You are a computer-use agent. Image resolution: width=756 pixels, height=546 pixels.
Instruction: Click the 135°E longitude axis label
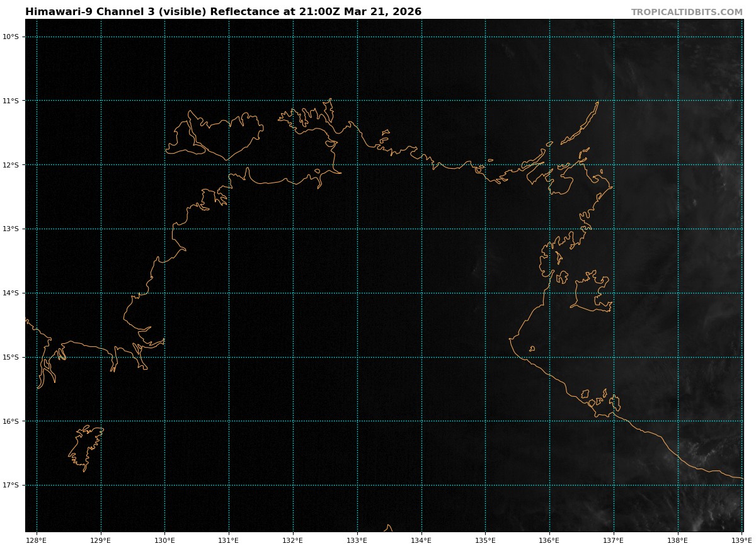point(485,540)
